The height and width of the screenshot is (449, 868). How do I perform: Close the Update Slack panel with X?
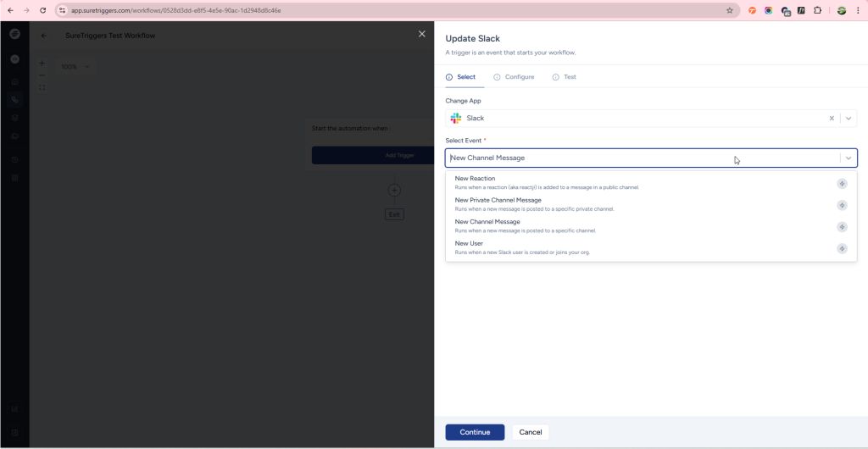pyautogui.click(x=422, y=34)
